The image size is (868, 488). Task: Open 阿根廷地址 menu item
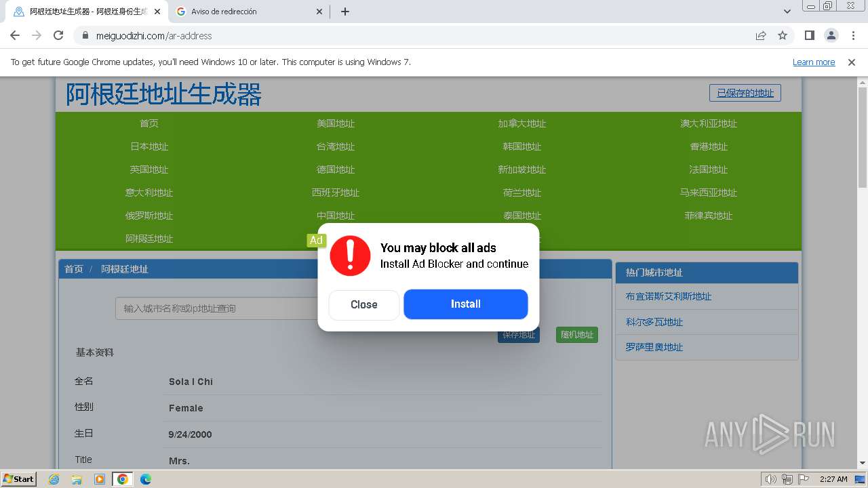[149, 239]
